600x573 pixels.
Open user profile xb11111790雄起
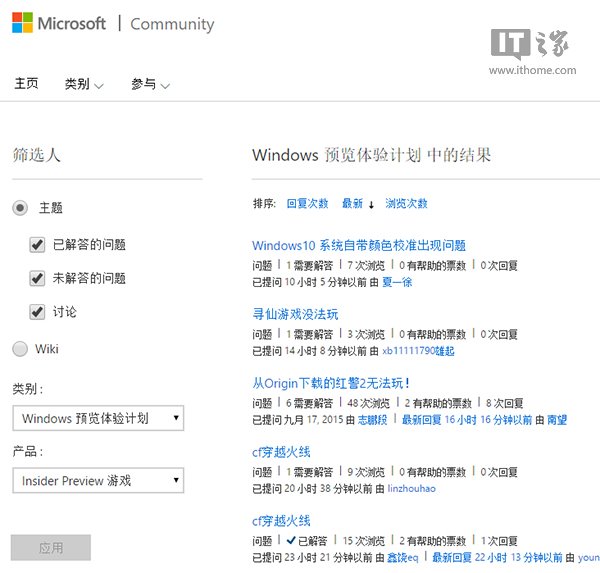click(418, 351)
